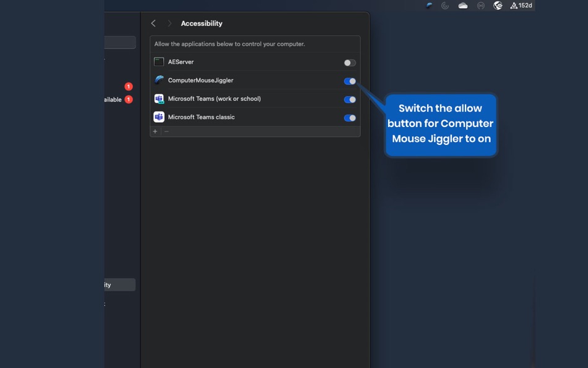Go back using the left chevron

pyautogui.click(x=153, y=24)
